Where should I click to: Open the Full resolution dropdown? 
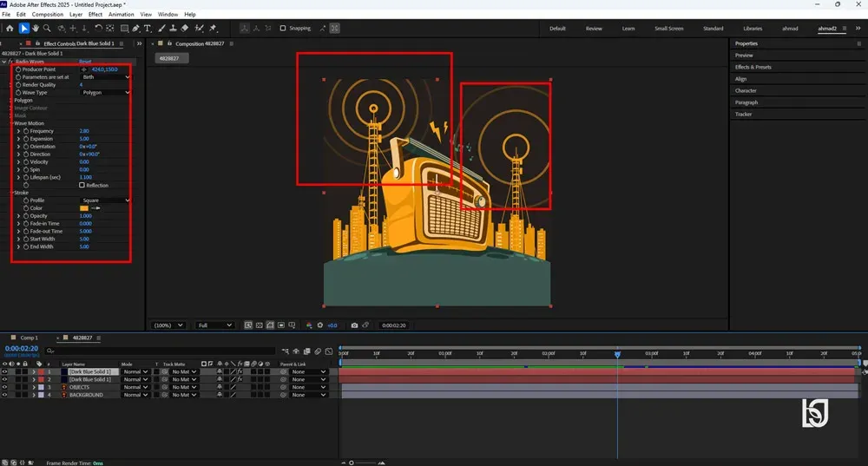[214, 325]
